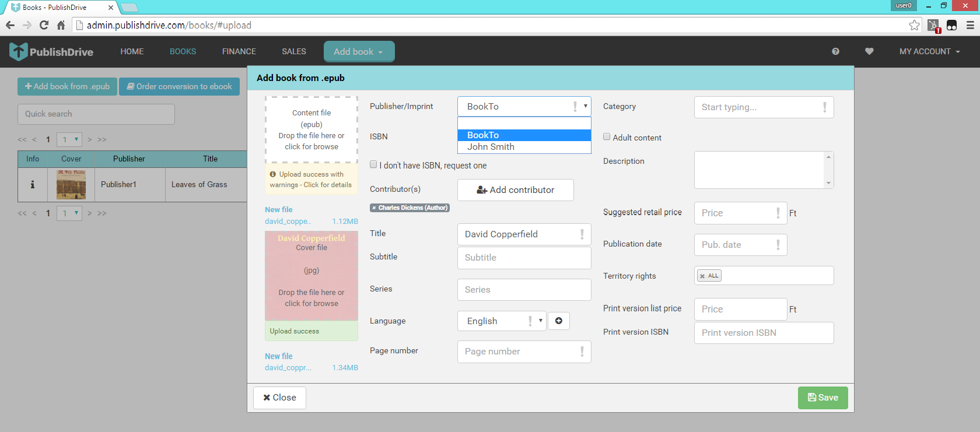Go to next page in bottom pager
The image size is (980, 432).
[89, 213]
